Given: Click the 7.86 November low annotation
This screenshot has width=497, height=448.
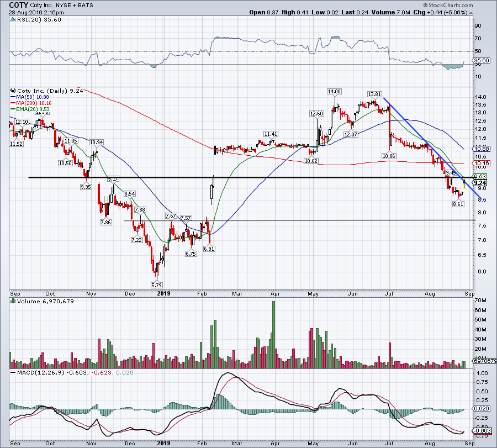Looking at the screenshot, I should [105, 222].
